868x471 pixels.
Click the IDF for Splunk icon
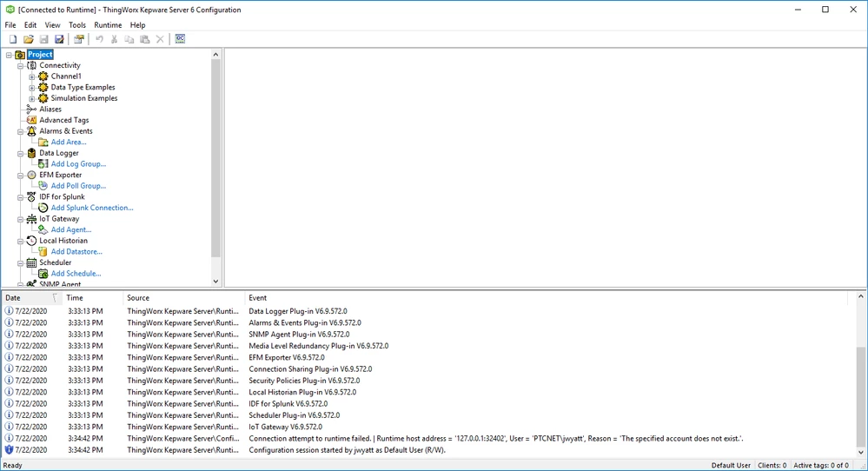point(31,197)
